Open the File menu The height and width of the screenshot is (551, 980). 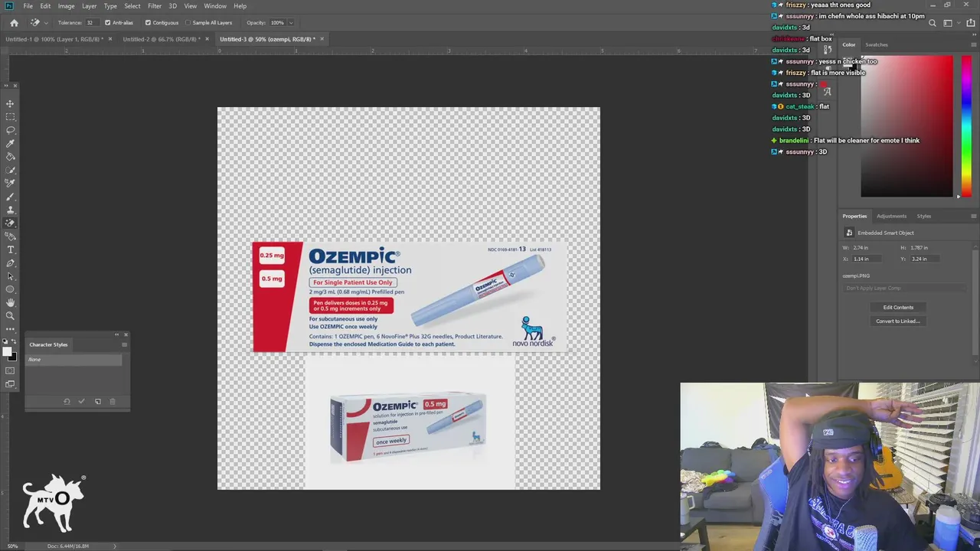(x=28, y=6)
